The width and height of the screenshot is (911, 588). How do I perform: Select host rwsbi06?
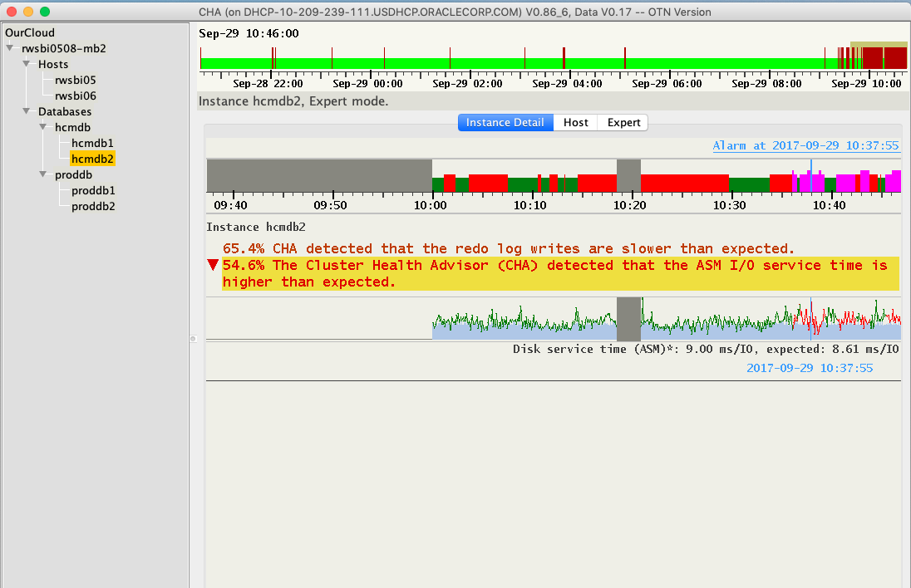(76, 96)
